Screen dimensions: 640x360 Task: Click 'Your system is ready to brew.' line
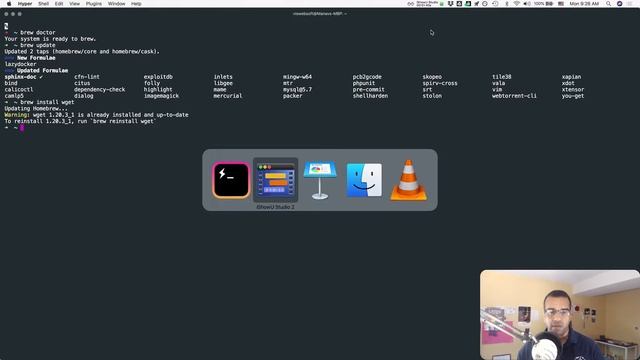point(50,39)
